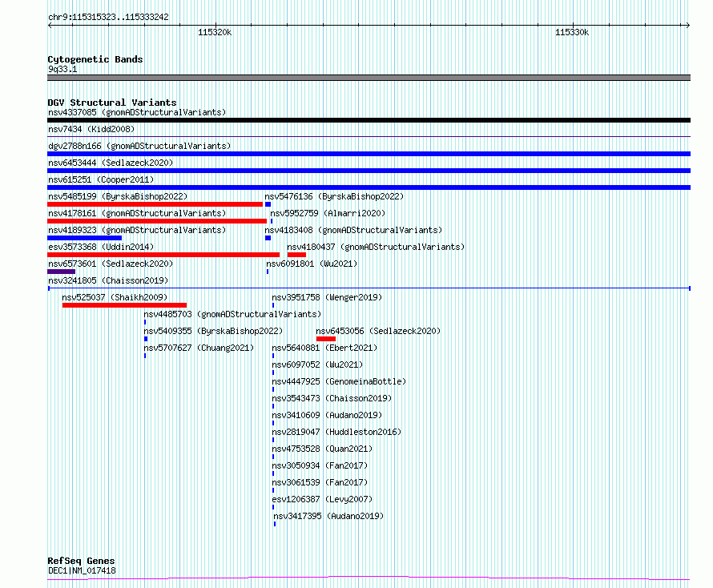Click nsv525037 (Shaikh2009) label
The height and width of the screenshot is (588, 713).
115,297
